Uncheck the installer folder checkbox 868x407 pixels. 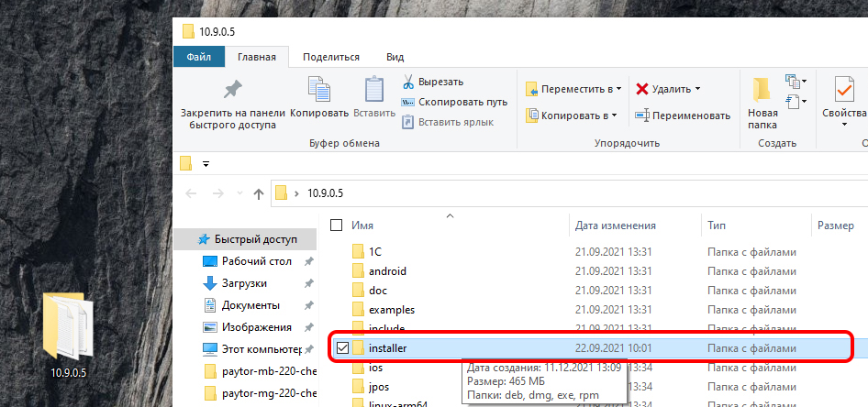pos(341,348)
